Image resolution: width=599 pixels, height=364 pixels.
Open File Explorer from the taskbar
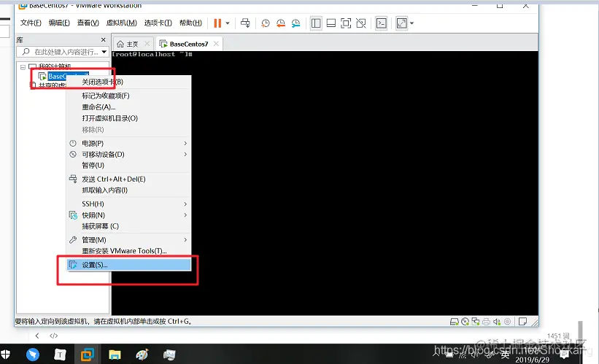pyautogui.click(x=115, y=355)
